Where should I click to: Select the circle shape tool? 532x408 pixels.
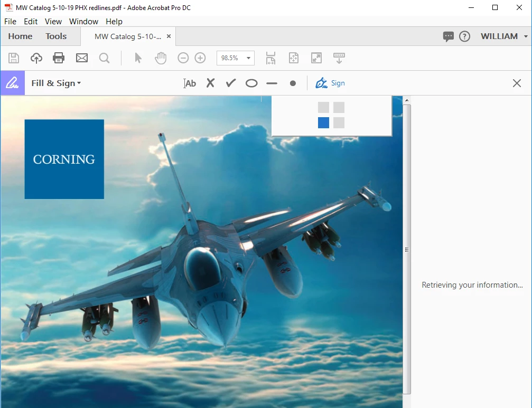[251, 83]
